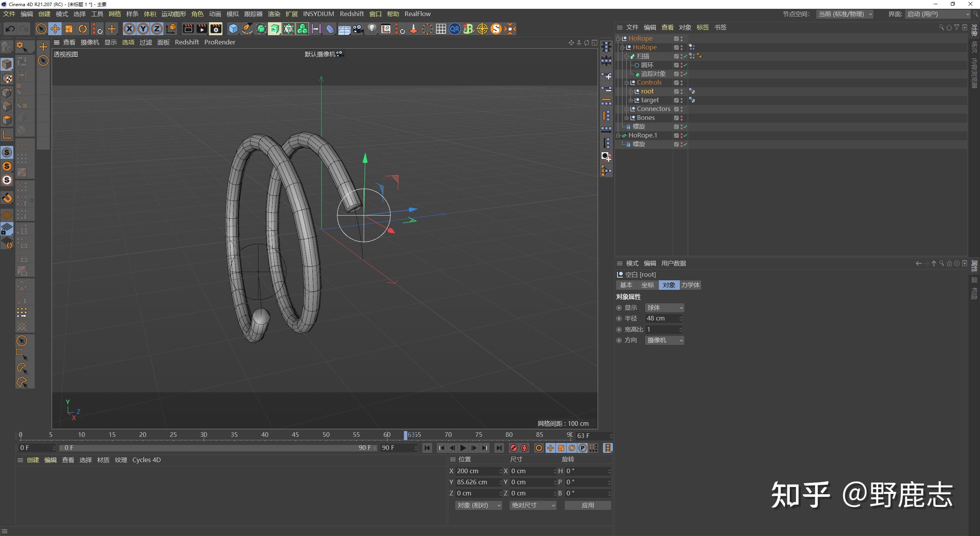Click the Undo arrow icon
Viewport: 980px width, 536px height.
pos(10,29)
